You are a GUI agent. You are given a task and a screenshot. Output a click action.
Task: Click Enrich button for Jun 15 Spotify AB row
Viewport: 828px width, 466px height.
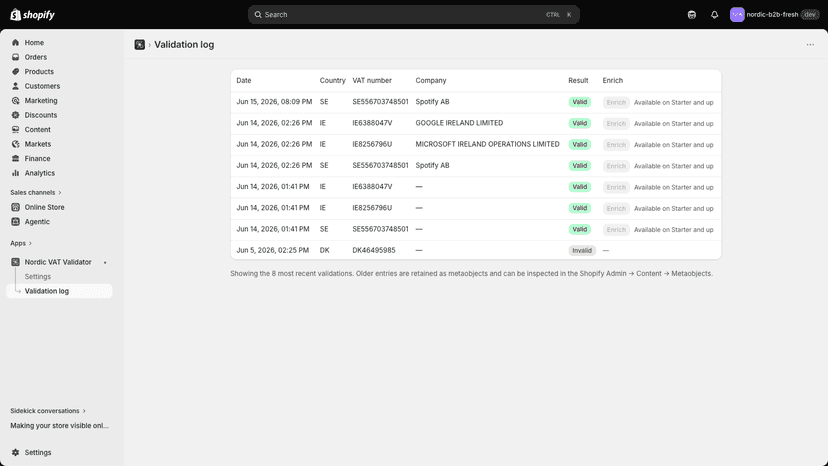pos(616,102)
